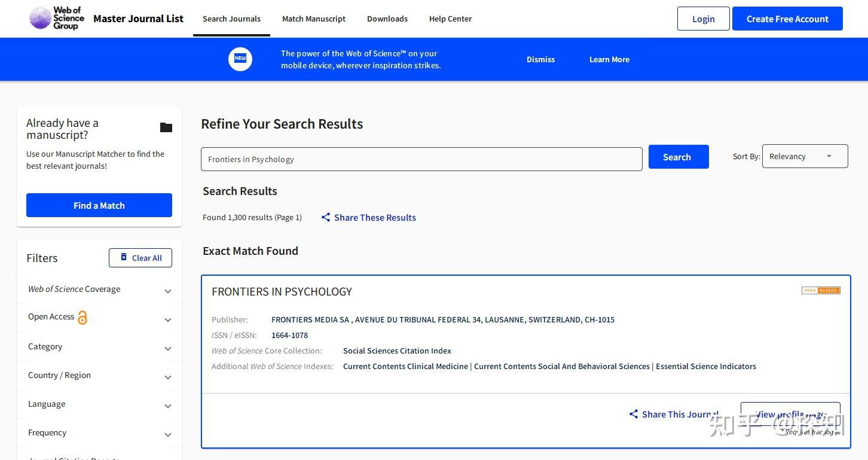The image size is (868, 460).
Task: Click the share icon beside Share This Journal
Action: (634, 413)
